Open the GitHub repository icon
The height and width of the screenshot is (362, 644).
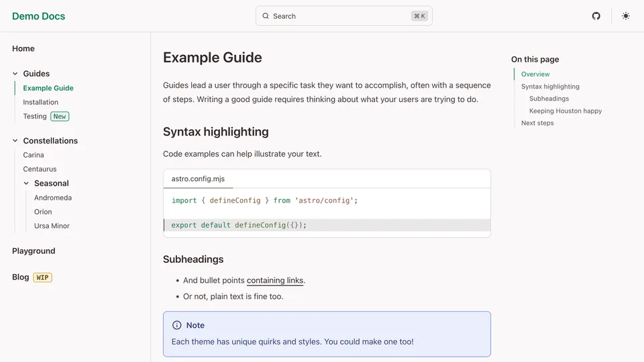596,16
